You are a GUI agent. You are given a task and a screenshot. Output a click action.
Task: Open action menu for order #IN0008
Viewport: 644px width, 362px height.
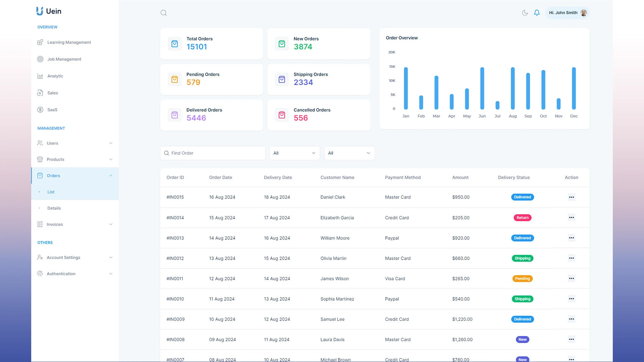click(571, 340)
